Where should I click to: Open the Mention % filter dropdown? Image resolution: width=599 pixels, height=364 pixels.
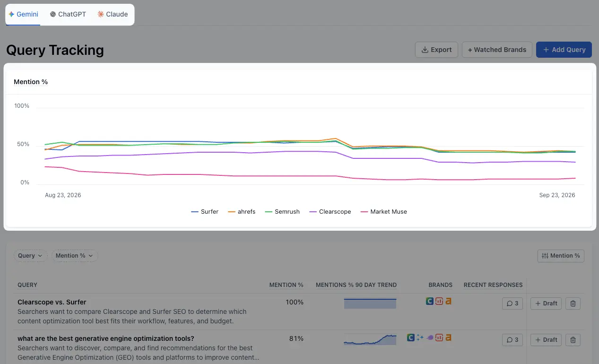tap(75, 256)
